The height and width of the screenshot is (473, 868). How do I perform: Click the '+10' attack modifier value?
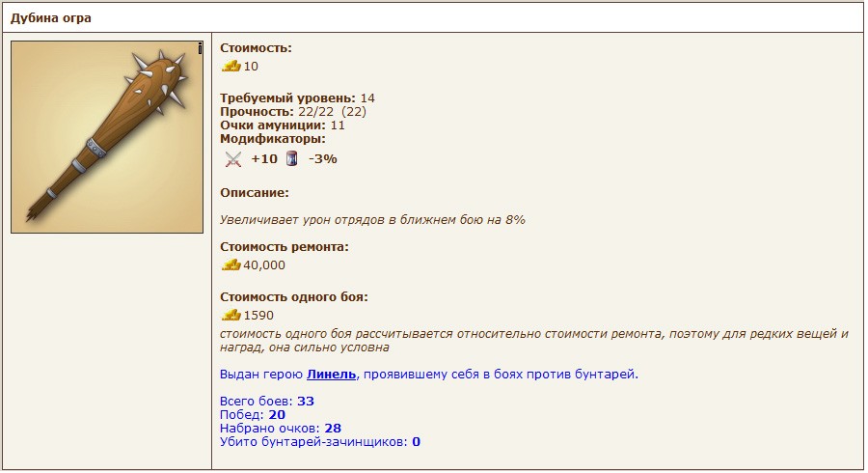pos(264,159)
